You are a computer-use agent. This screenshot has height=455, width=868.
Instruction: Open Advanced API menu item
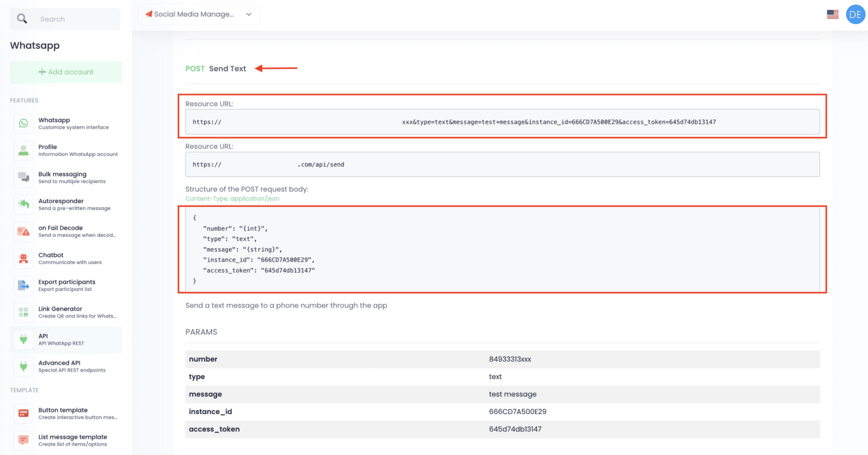(66, 366)
